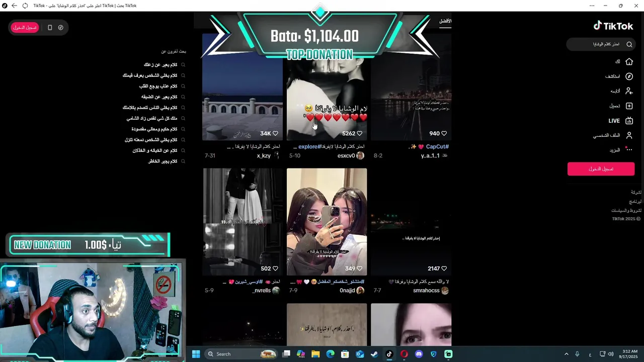Open Microsoft Edge from taskbar
The image size is (644, 362).
click(x=330, y=354)
